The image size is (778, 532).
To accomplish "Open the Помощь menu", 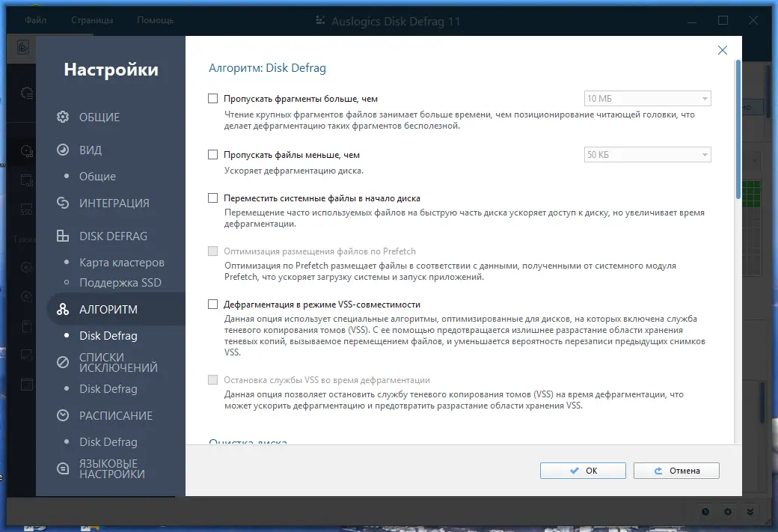I will click(x=156, y=20).
